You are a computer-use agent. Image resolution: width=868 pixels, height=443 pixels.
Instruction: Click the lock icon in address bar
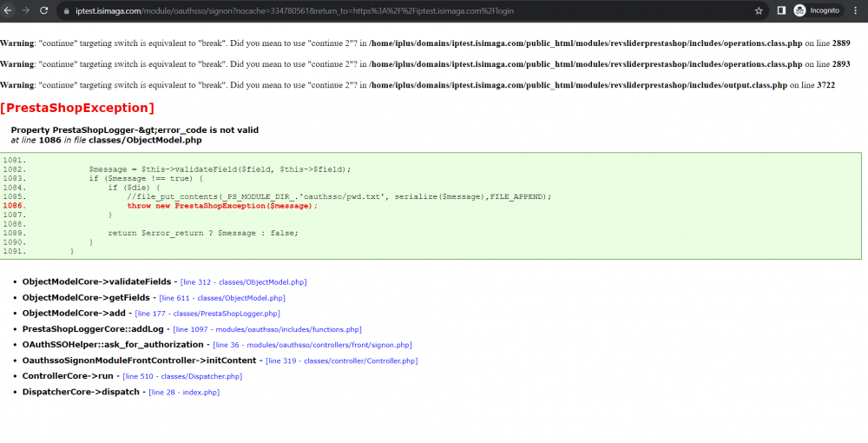(x=66, y=10)
